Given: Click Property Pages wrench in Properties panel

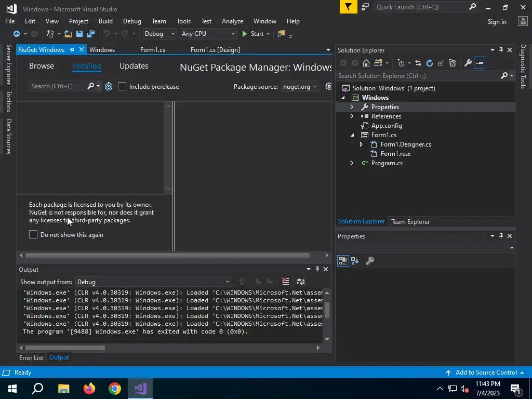Looking at the screenshot, I should [x=370, y=261].
